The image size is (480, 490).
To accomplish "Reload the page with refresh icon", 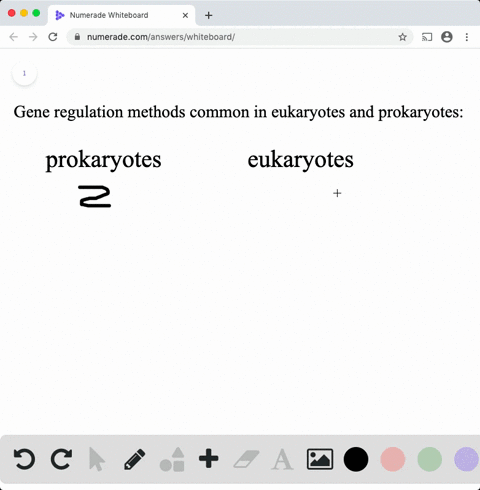I will 53,37.
